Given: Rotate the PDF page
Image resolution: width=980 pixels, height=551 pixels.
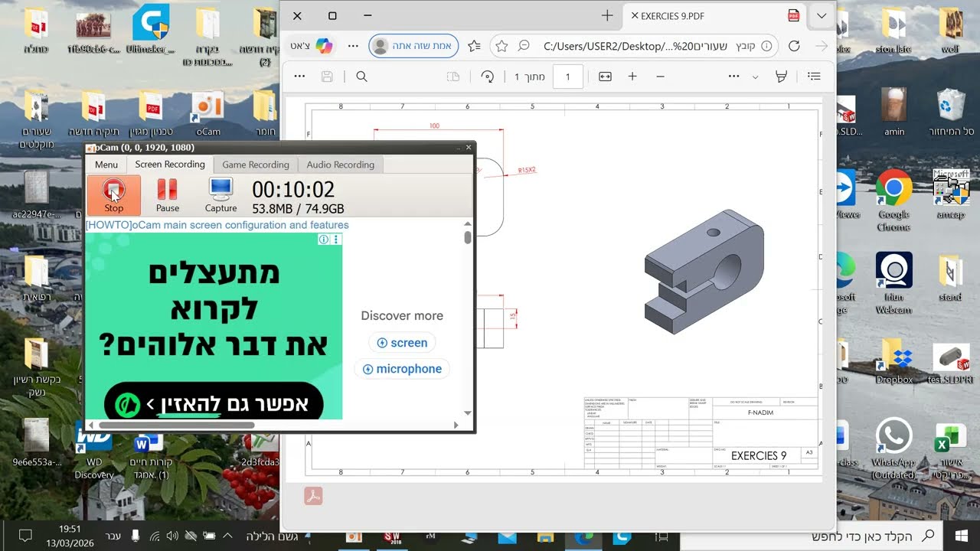Looking at the screenshot, I should [487, 77].
